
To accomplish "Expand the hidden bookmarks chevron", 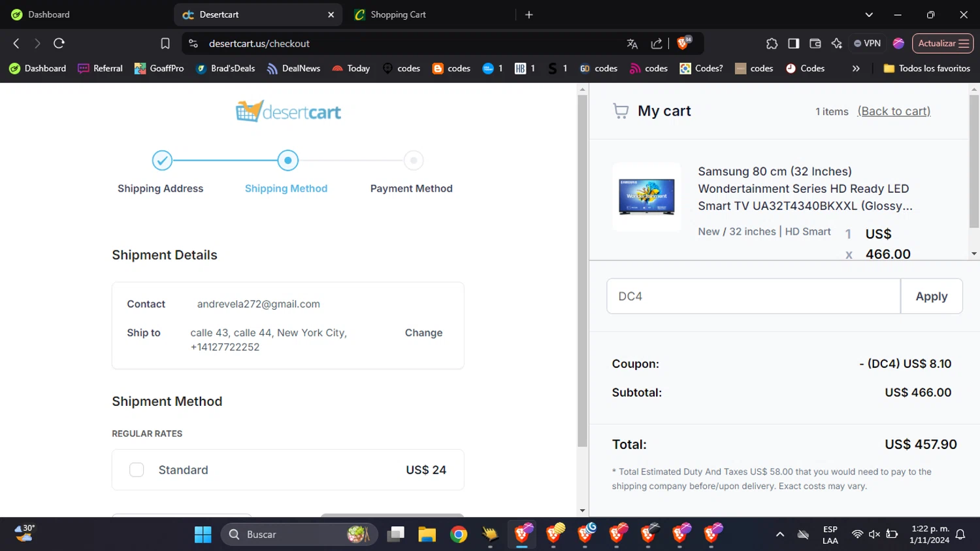I will [x=856, y=68].
